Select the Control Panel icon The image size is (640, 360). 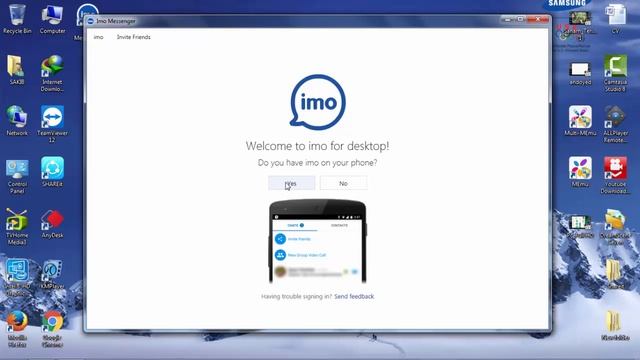point(17,176)
